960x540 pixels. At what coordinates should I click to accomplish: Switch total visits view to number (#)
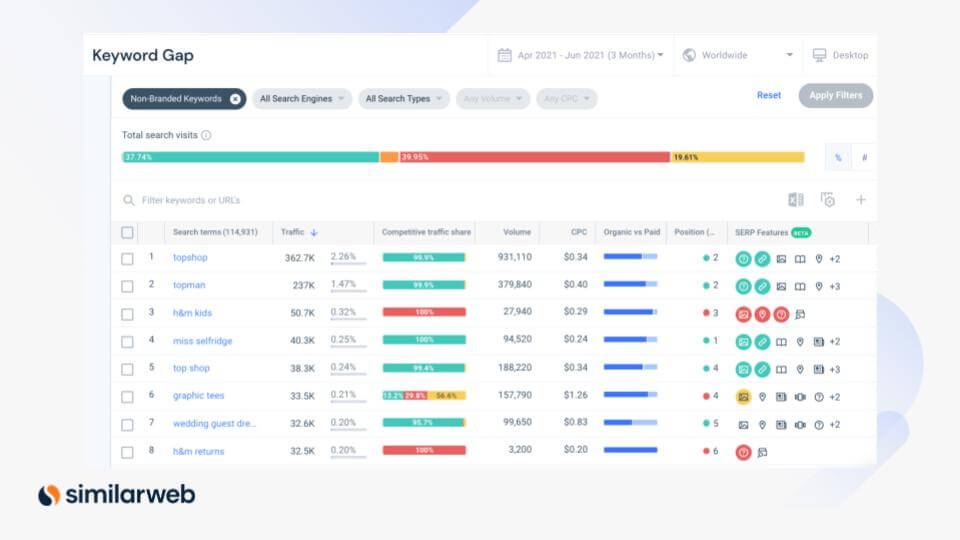pyautogui.click(x=864, y=157)
